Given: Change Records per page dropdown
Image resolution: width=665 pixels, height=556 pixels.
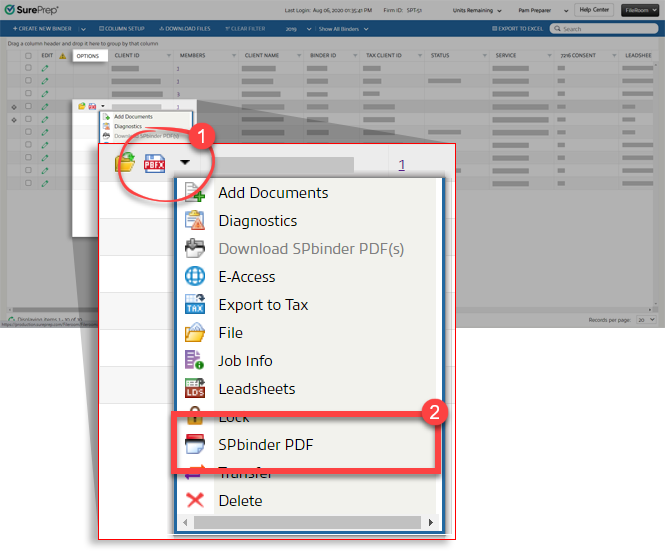Looking at the screenshot, I should 646,320.
